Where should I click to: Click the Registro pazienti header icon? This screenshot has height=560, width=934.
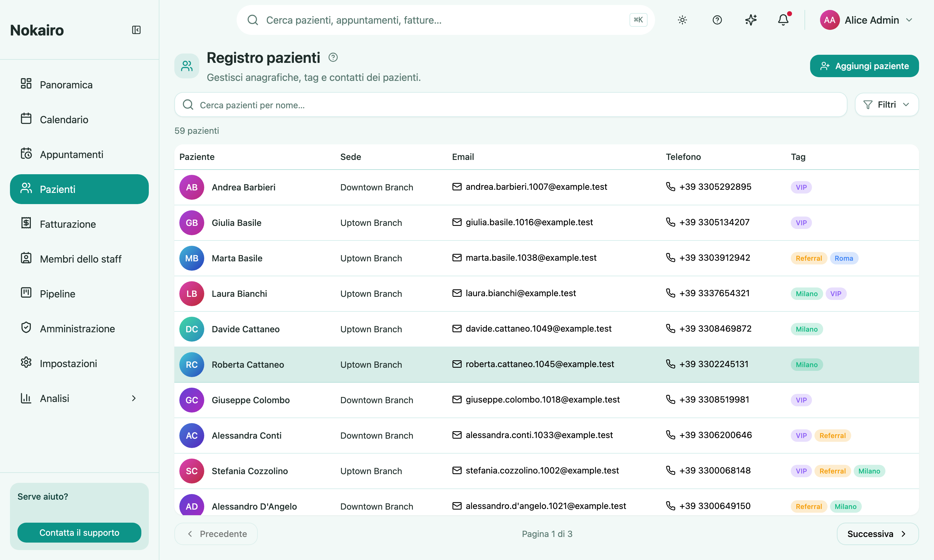tap(186, 66)
